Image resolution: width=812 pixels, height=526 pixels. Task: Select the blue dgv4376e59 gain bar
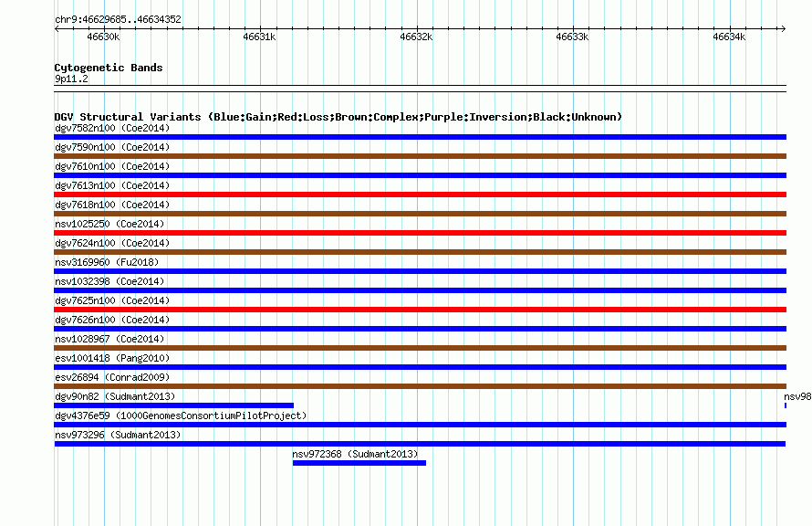point(420,425)
